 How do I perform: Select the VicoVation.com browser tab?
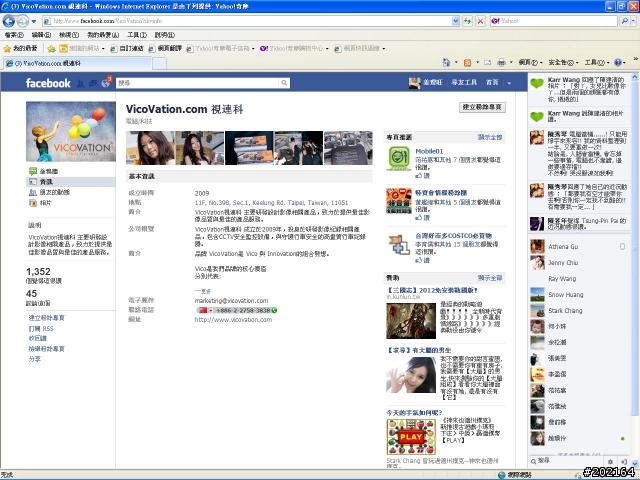point(78,63)
